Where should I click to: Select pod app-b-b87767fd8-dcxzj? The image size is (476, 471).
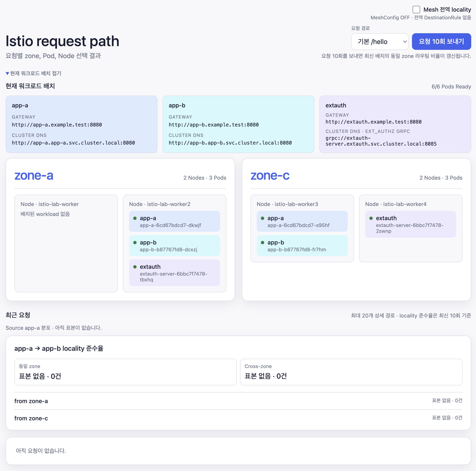[x=175, y=245]
